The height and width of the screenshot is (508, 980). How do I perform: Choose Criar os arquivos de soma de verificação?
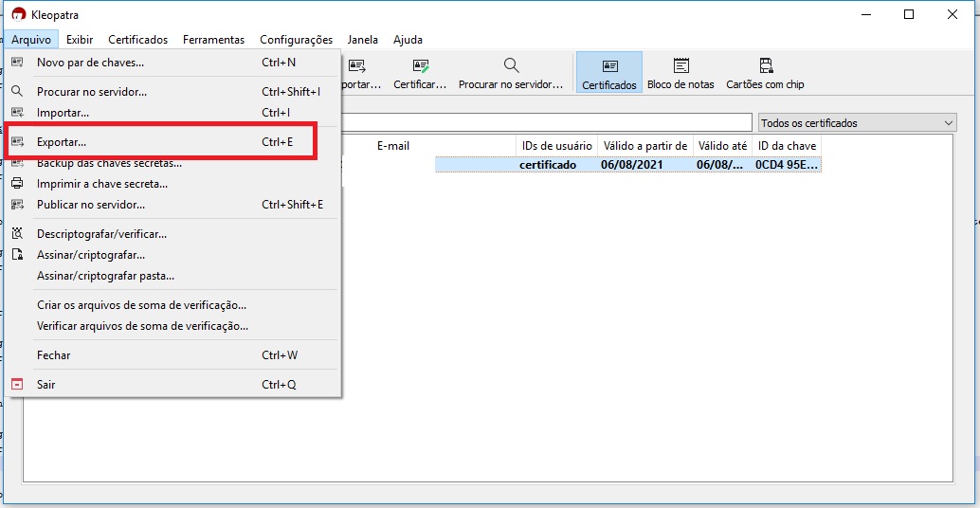click(x=173, y=305)
